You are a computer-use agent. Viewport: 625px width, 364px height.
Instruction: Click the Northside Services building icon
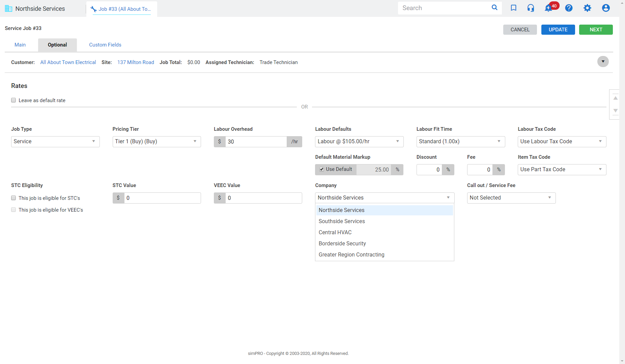pyautogui.click(x=8, y=8)
